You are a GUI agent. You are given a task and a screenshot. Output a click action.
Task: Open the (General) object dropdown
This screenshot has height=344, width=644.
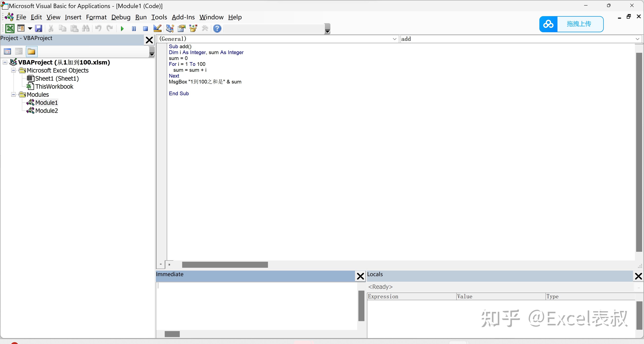point(394,39)
